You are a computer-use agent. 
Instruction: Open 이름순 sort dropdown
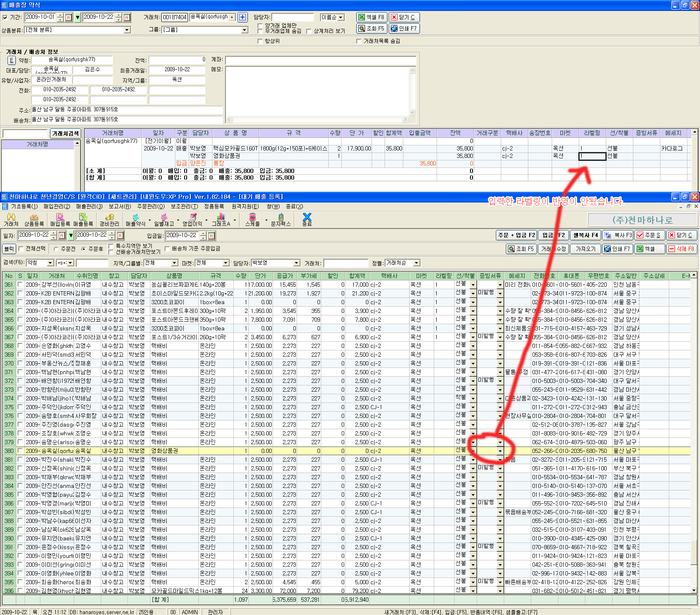point(341,17)
